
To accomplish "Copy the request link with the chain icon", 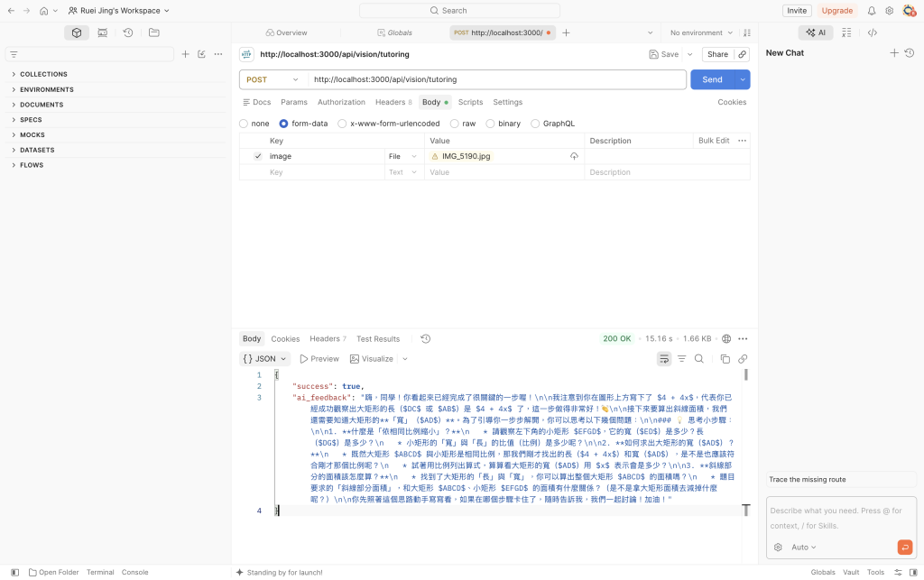I will (743, 54).
